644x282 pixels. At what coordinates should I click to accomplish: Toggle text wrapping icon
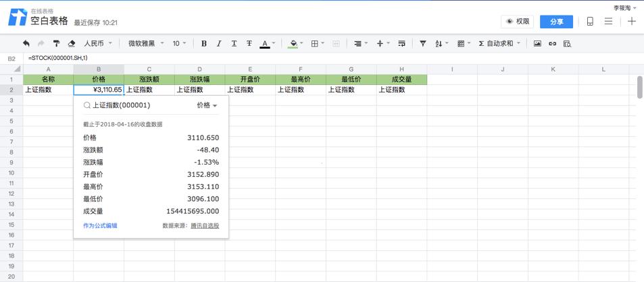401,43
